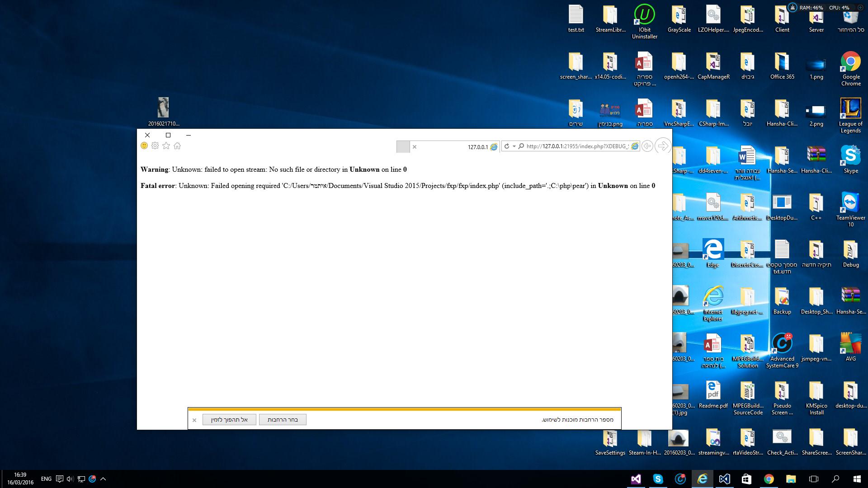Select the Readme.pdf desktop file
The image size is (868, 488).
click(713, 395)
